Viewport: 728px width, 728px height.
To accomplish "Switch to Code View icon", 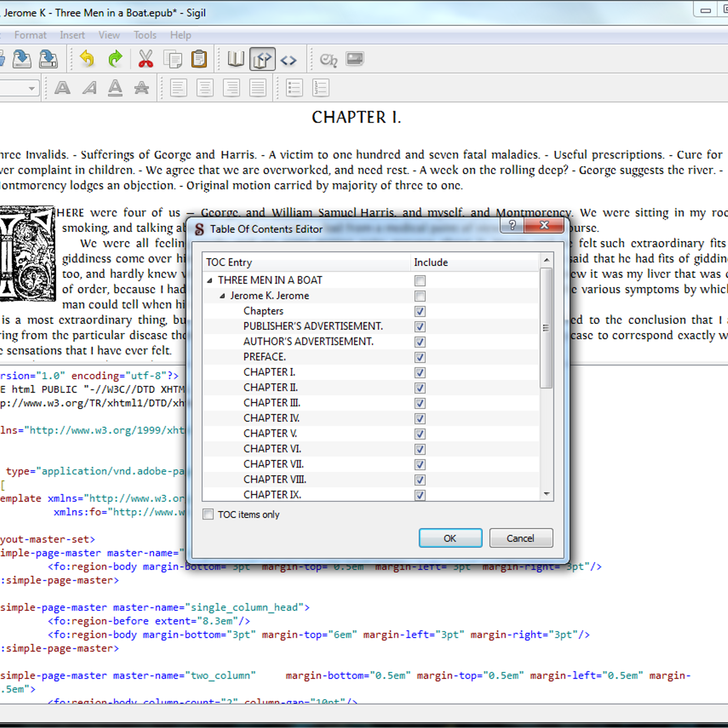I will tap(288, 60).
